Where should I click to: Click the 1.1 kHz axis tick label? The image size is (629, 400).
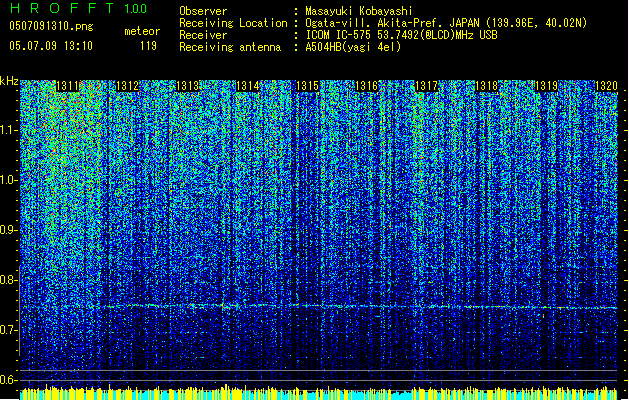coord(8,130)
